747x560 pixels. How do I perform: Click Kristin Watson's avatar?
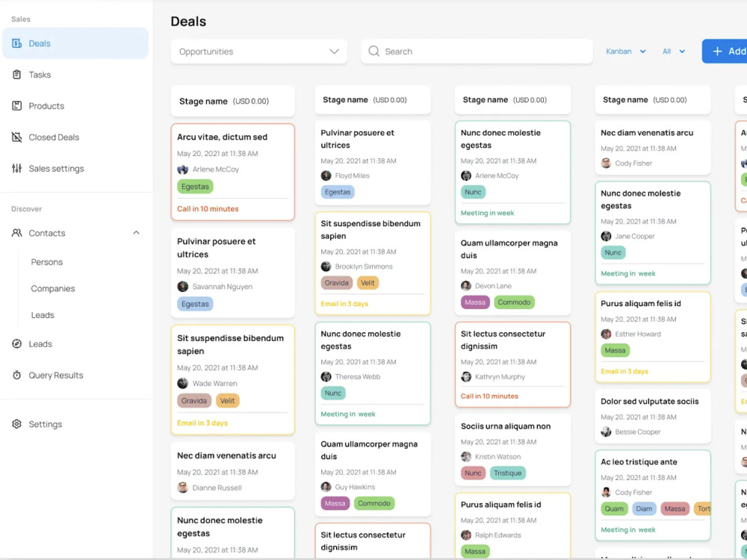tap(466, 457)
